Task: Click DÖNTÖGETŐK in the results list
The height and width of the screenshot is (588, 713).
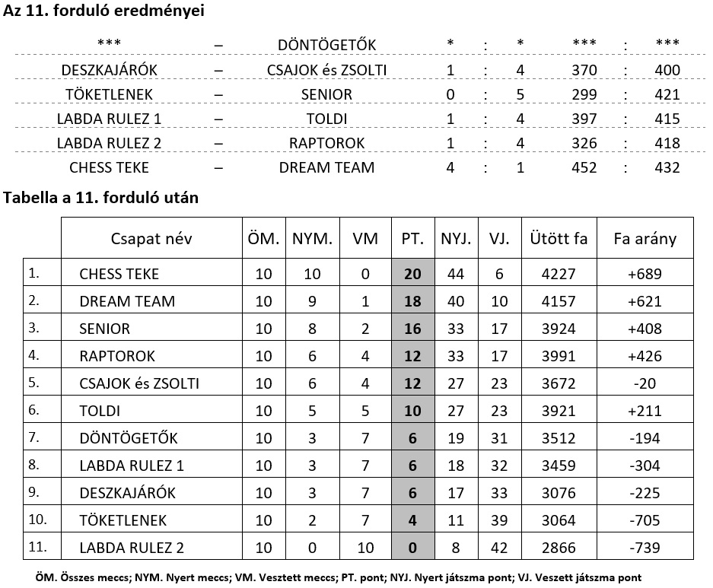Action: 326,45
